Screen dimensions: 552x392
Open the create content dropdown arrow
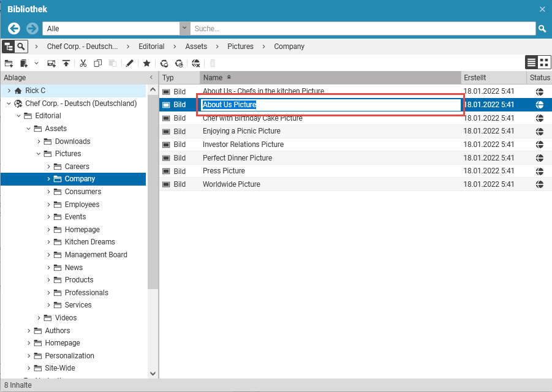click(x=36, y=63)
